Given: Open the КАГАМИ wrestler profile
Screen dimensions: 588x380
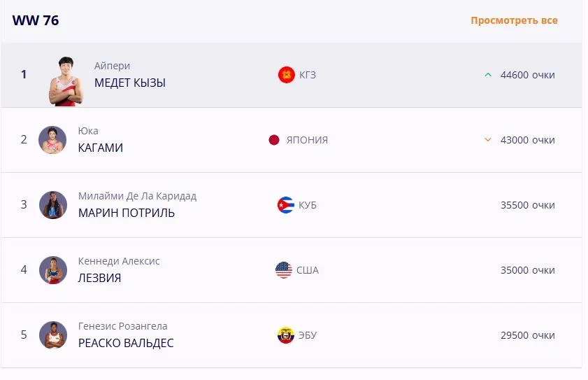Looking at the screenshot, I should coord(101,148).
